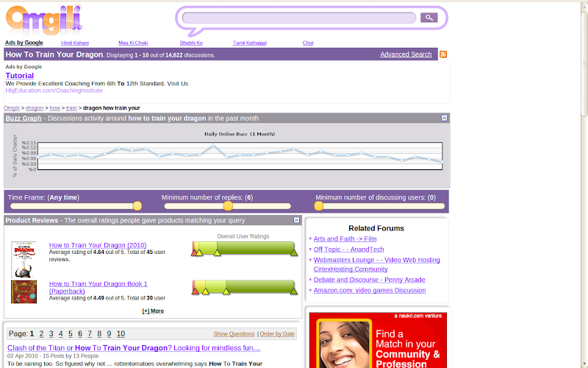
Task: Click the Bhabhi Ko ad link
Action: (x=191, y=43)
